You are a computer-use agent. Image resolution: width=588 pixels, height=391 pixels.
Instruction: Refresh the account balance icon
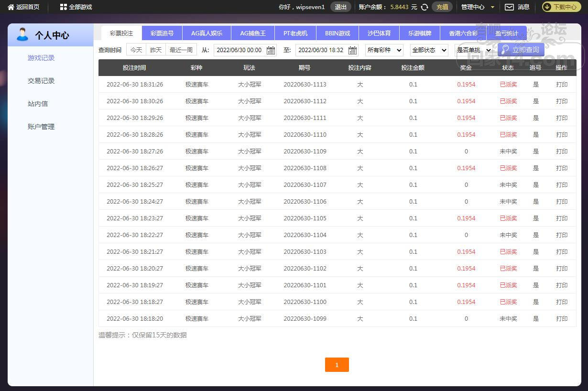tap(424, 7)
